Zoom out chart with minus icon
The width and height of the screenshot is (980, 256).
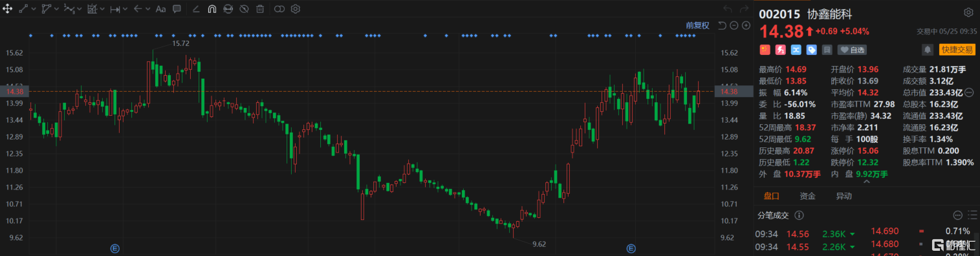point(734,25)
